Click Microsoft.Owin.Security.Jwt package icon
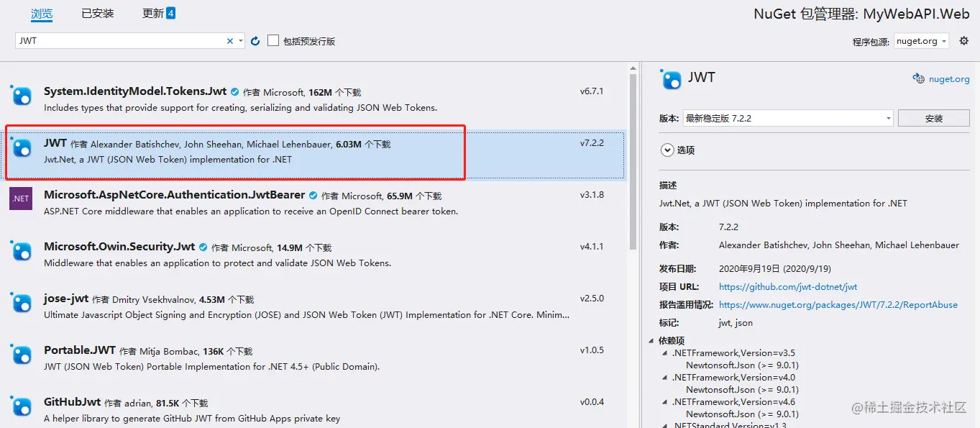The image size is (980, 428). click(x=21, y=250)
